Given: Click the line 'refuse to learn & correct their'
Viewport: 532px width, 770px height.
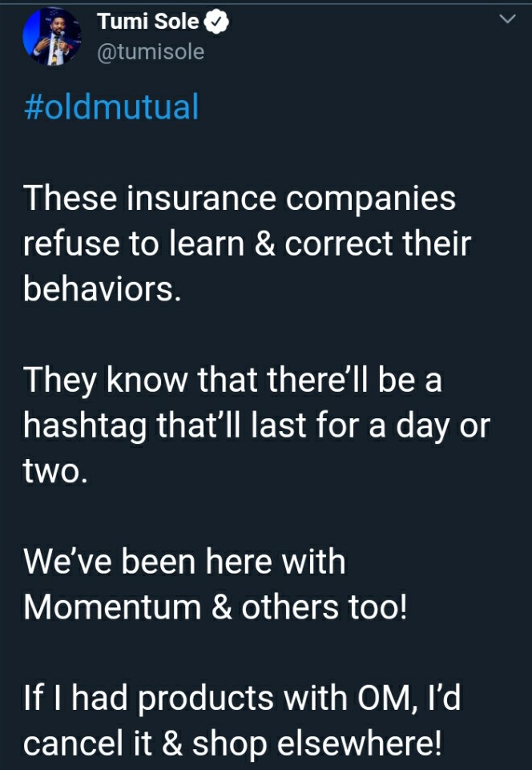Looking at the screenshot, I should coord(247,244).
